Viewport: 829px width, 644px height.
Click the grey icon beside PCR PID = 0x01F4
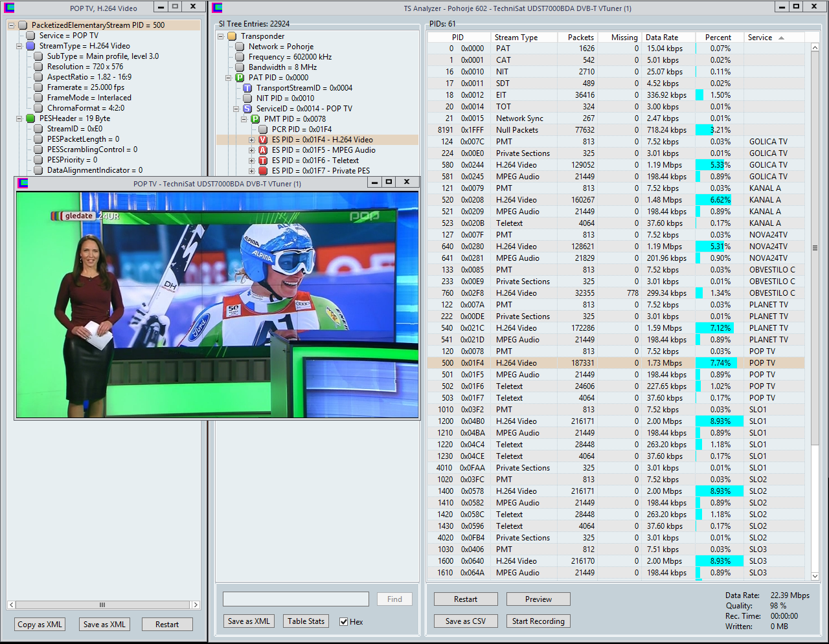pos(263,129)
